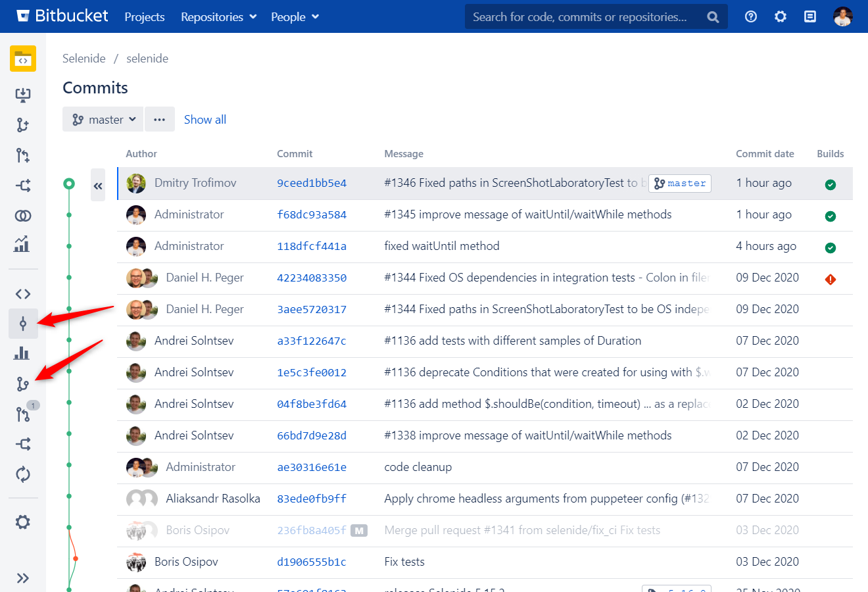Select the Commits sidebar icon
The image size is (868, 592).
23,324
